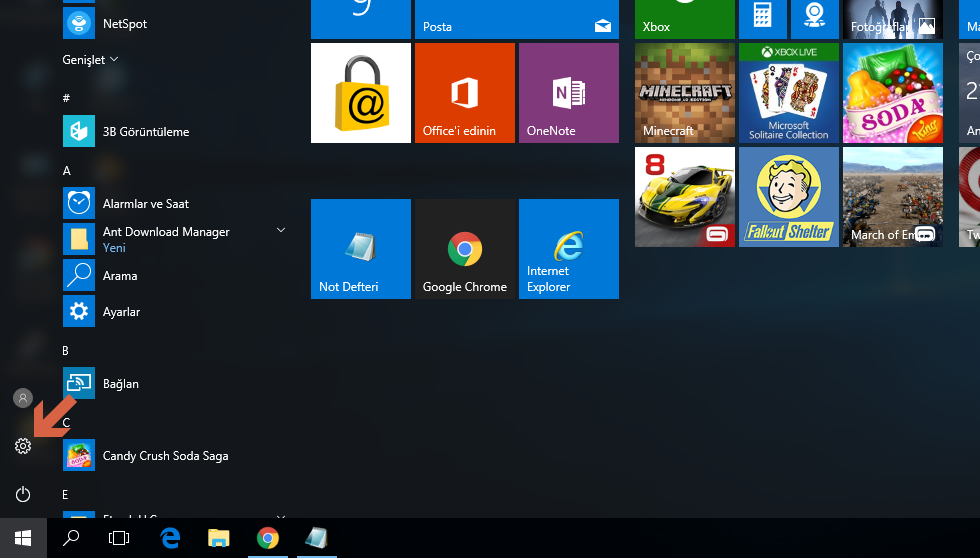Image resolution: width=980 pixels, height=558 pixels.
Task: Launch the Google Chrome tile
Action: tap(465, 249)
